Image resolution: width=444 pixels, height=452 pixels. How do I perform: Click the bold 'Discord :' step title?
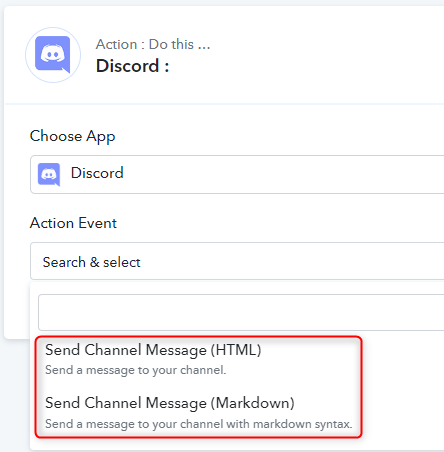tap(133, 66)
